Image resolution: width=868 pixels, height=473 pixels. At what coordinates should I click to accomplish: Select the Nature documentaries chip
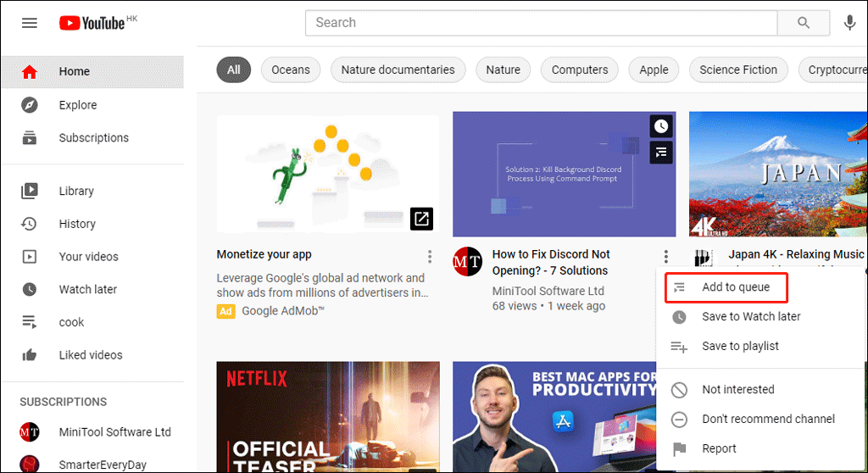click(398, 70)
